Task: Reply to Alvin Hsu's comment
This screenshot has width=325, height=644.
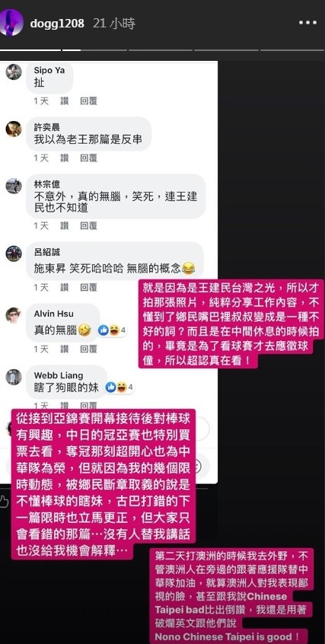Action: [x=88, y=349]
